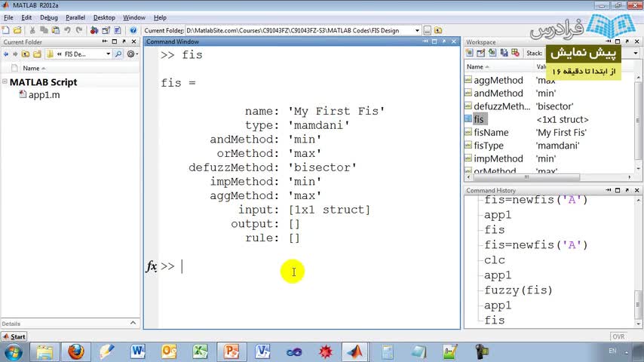
Task: Open Excel from the taskbar
Action: pos(200,351)
